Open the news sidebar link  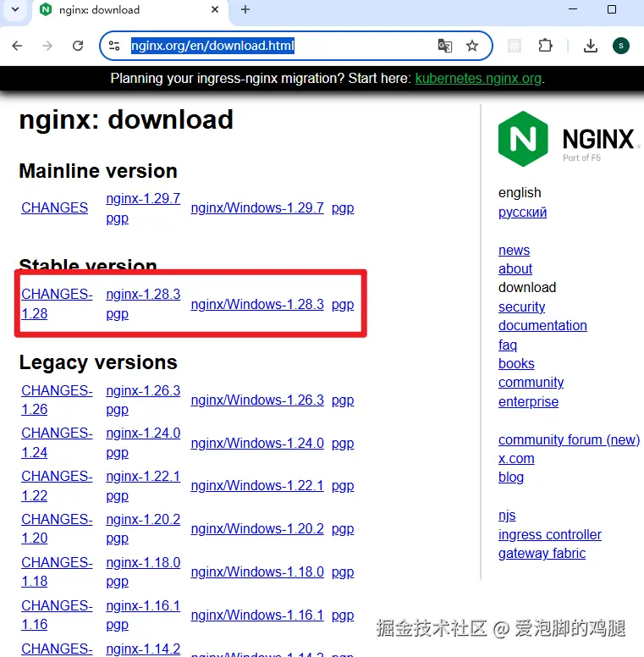point(514,250)
